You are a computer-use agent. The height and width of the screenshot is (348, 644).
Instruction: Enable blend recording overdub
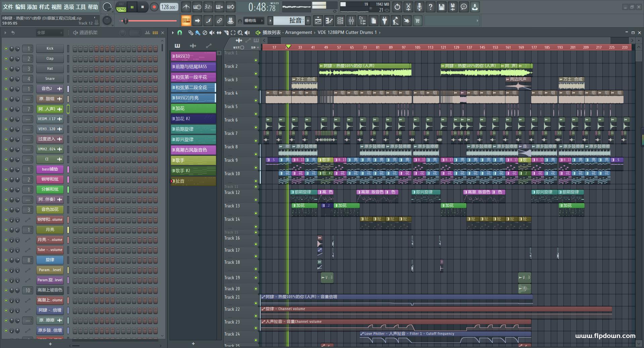pyautogui.click(x=219, y=7)
